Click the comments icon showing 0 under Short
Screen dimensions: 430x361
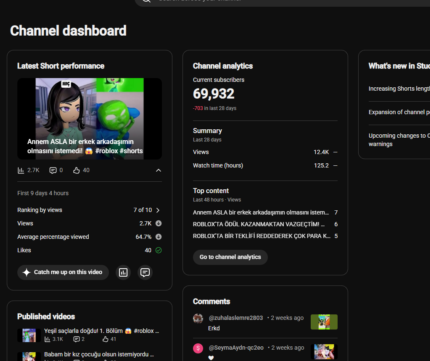[x=53, y=170]
